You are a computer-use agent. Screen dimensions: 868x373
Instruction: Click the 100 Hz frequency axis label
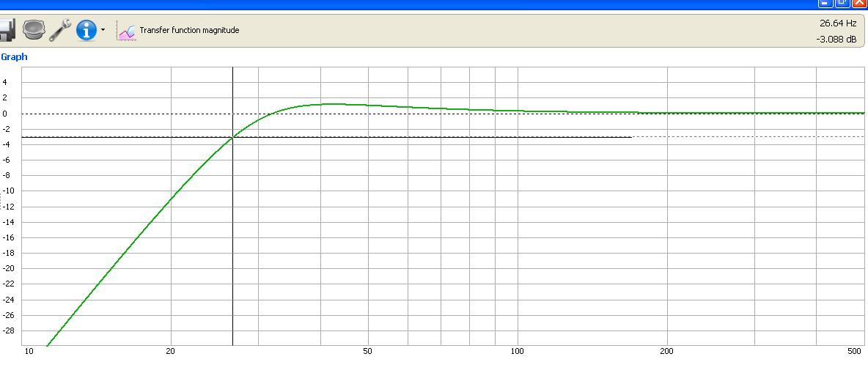517,352
